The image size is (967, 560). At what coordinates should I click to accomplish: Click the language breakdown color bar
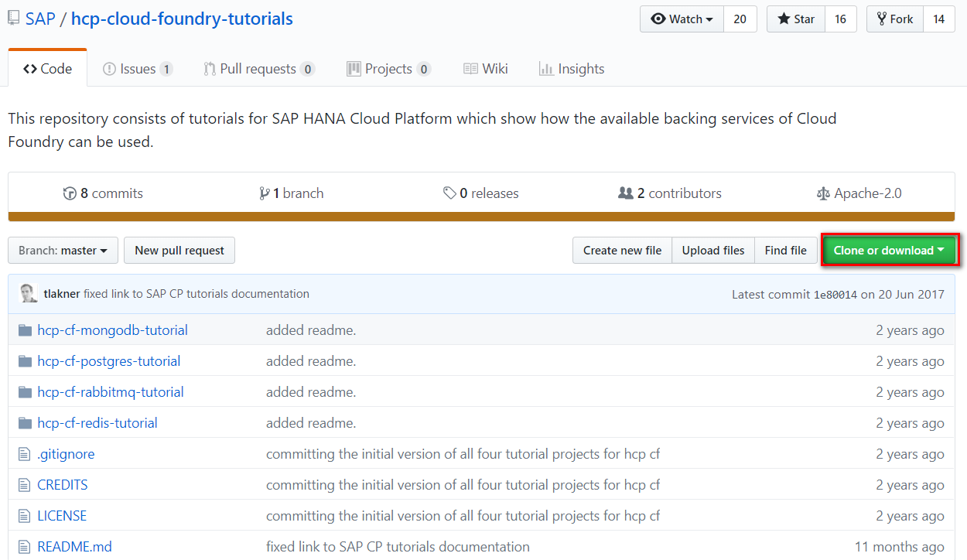(481, 217)
